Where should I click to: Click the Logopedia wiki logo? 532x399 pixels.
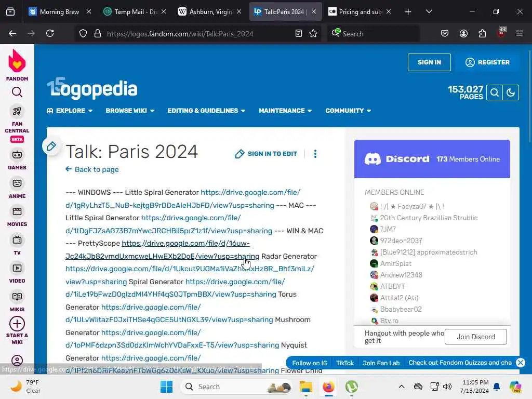(92, 88)
